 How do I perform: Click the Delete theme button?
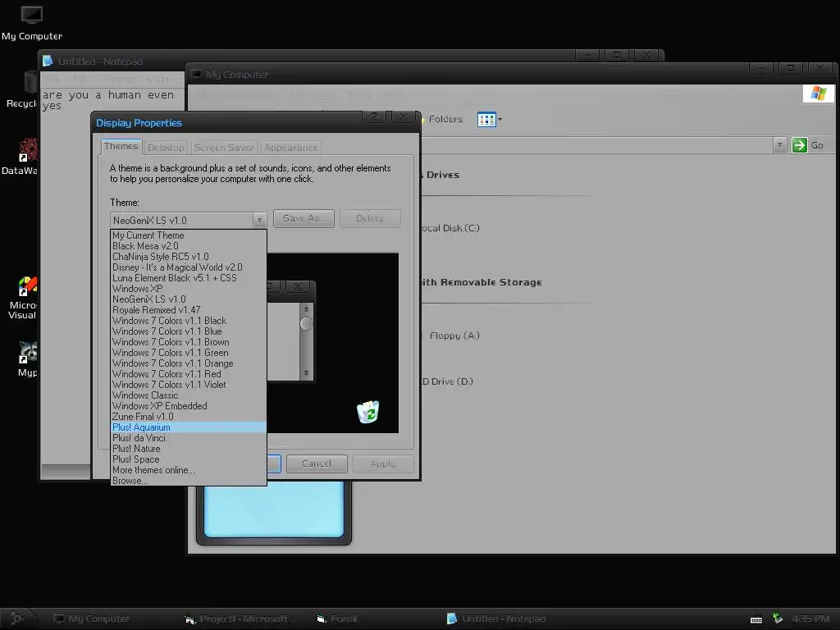370,218
